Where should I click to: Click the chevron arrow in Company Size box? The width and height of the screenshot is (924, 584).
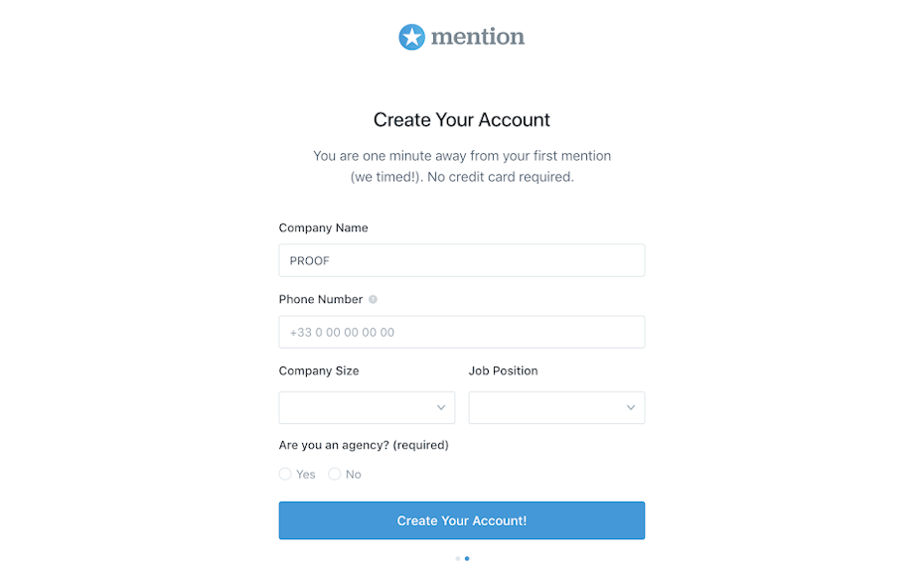click(441, 407)
